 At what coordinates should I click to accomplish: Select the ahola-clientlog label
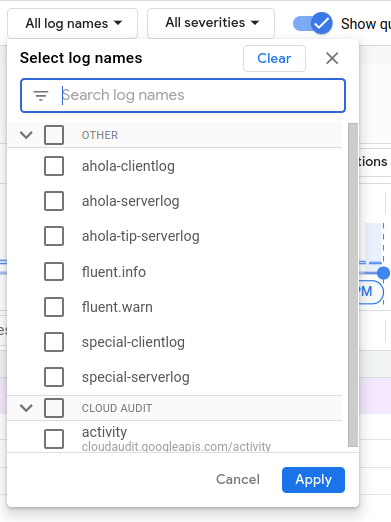pyautogui.click(x=128, y=166)
